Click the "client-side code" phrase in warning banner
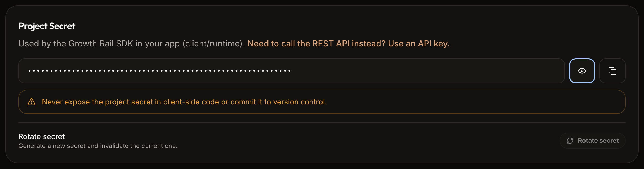This screenshot has width=644, height=169. (x=191, y=102)
